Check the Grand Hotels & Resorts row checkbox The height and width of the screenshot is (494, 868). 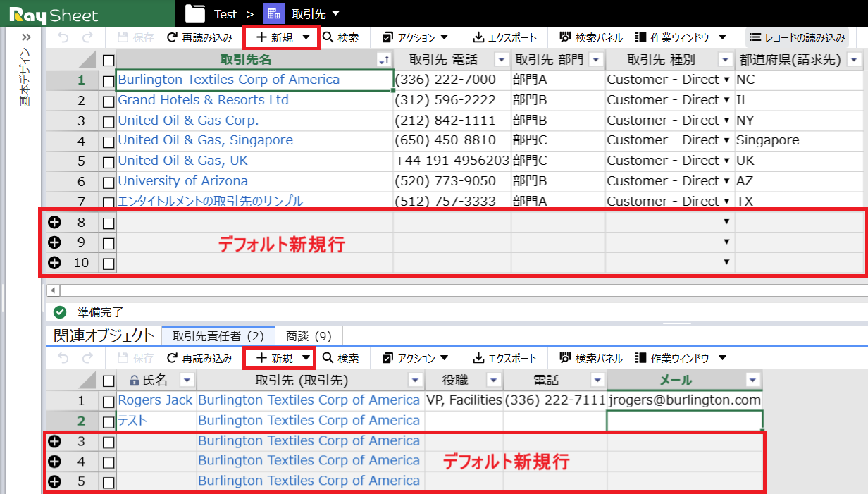(108, 101)
